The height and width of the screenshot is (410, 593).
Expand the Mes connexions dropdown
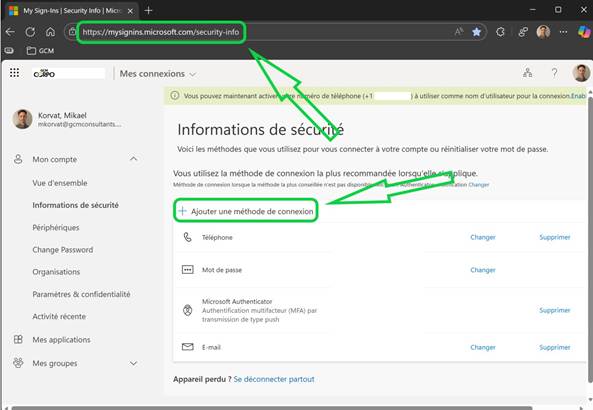coord(158,74)
